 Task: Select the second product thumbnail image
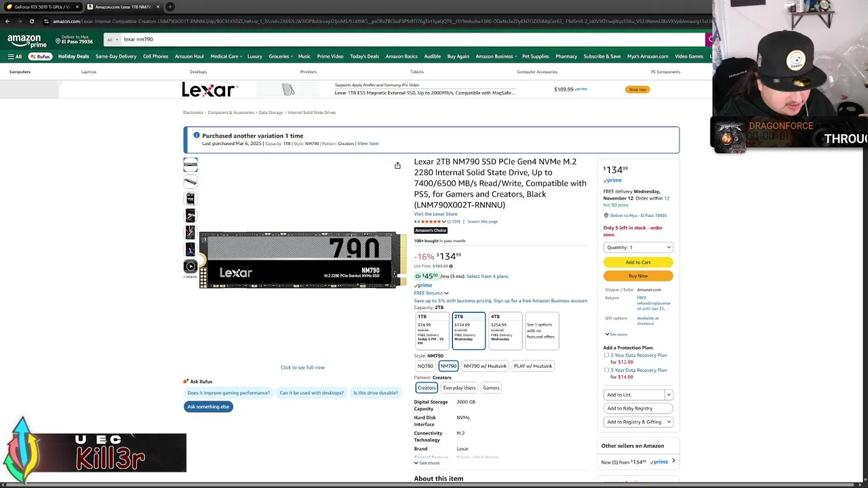point(191,182)
